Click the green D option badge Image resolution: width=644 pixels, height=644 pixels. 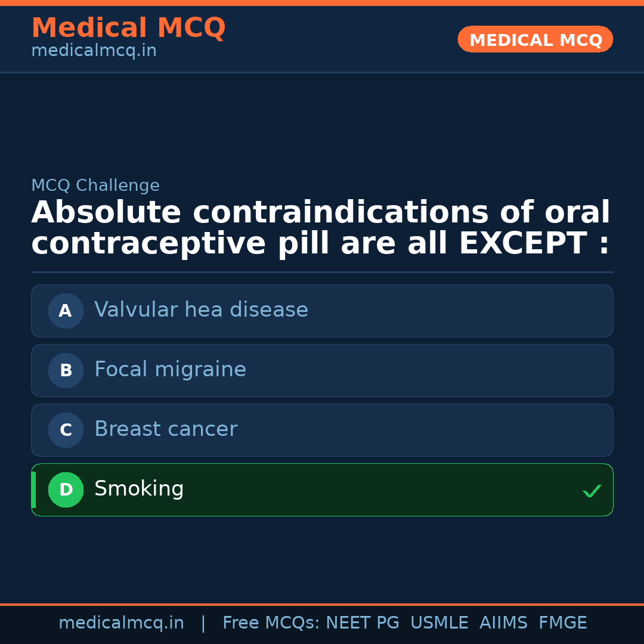coord(66,490)
